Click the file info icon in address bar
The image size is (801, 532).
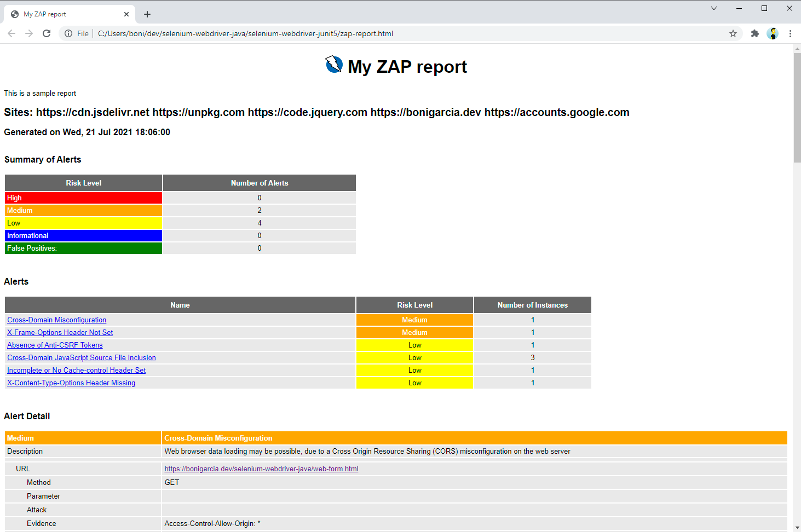click(x=68, y=33)
